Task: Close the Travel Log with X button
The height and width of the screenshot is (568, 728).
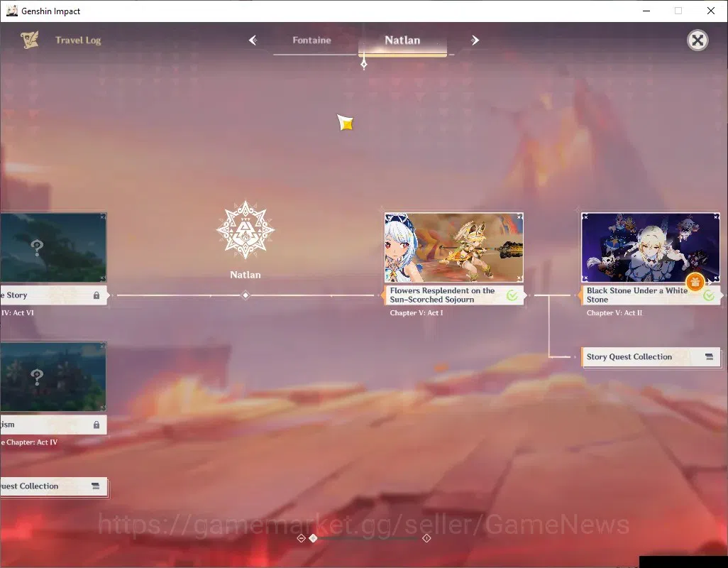Action: point(697,40)
